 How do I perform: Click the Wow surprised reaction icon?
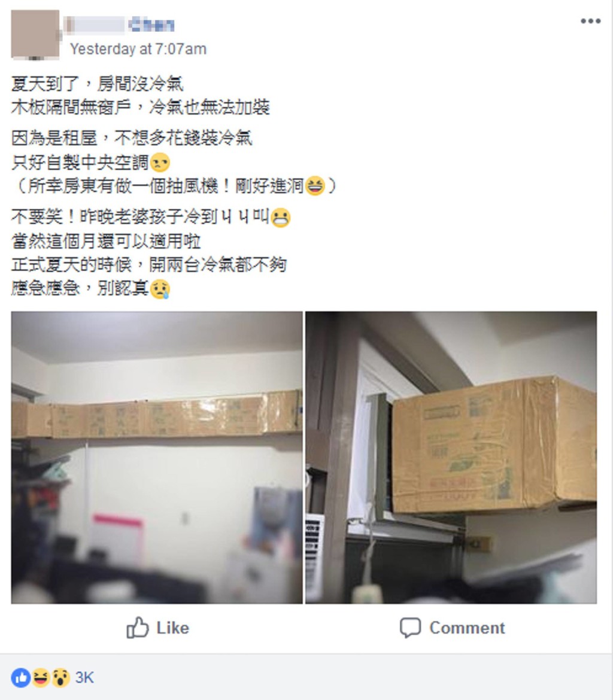click(x=60, y=678)
